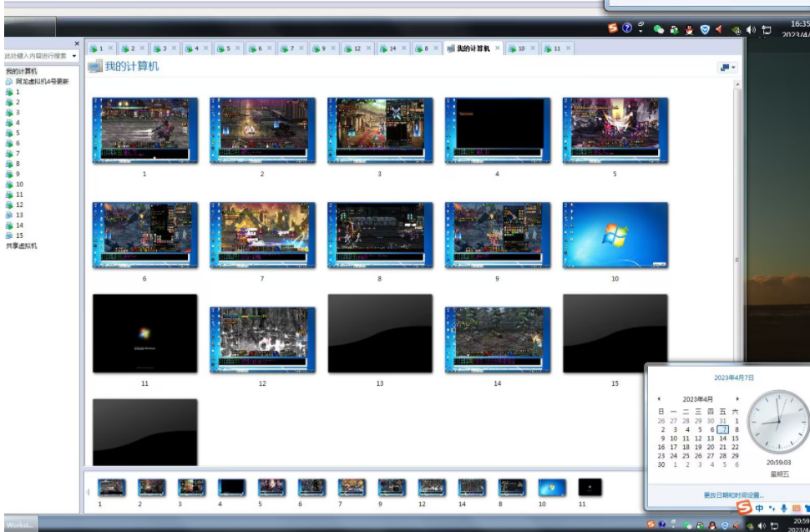Viewport: 810px width, 532px height.
Task: Switch to the VM tab labeled 1
Action: point(101,48)
